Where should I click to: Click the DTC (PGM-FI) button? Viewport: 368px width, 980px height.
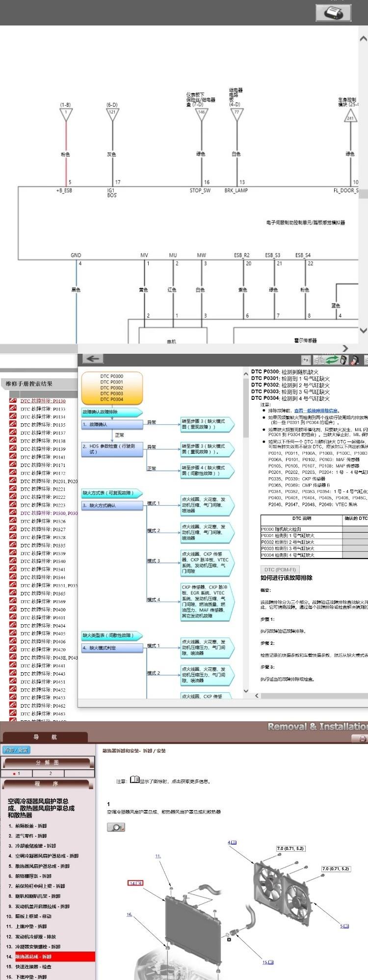pos(280,569)
